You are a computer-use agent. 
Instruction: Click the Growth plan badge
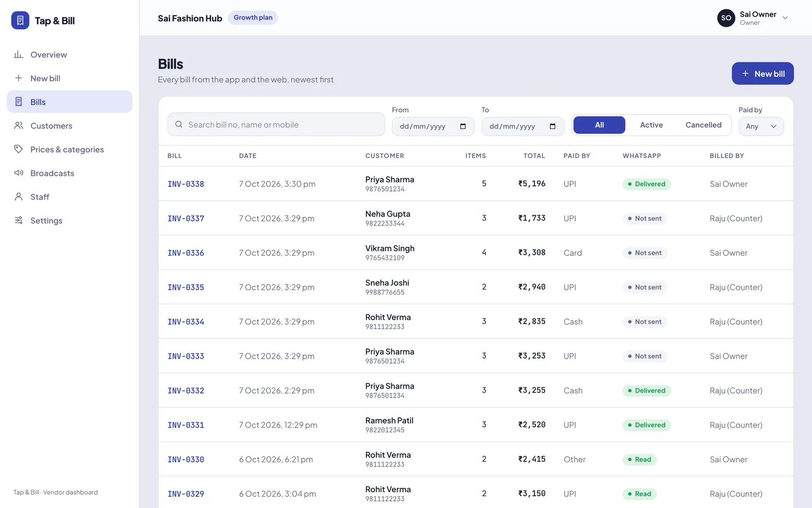[x=253, y=18]
